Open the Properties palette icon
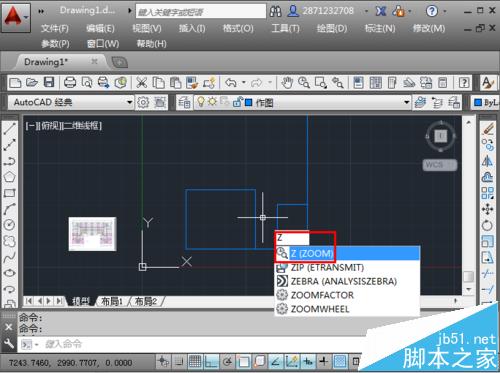 click(358, 83)
